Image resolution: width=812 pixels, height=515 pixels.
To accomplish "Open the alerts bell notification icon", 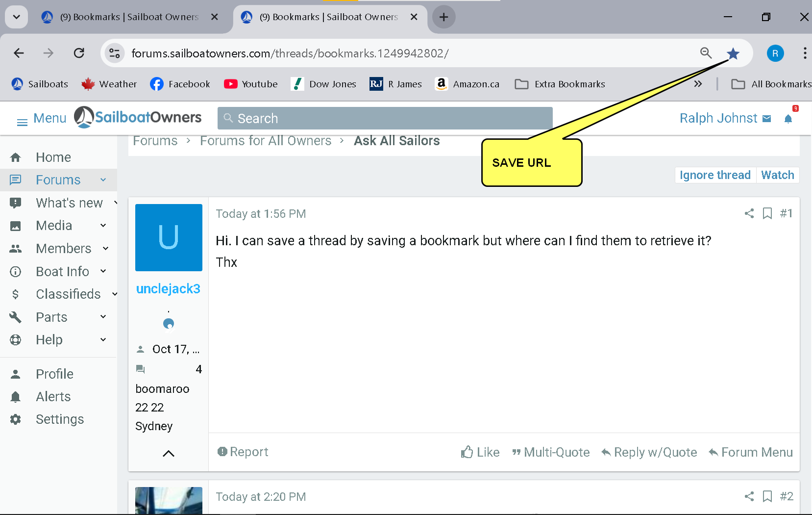I will [788, 119].
